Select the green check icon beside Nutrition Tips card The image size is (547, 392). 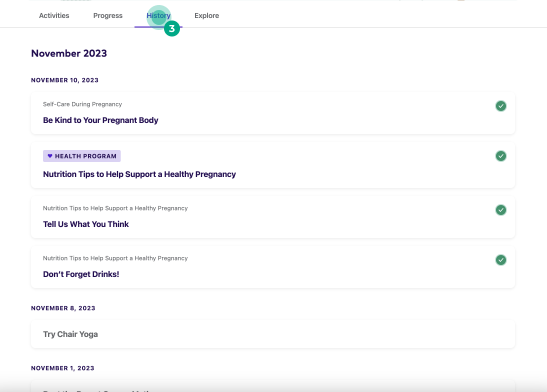(500, 156)
